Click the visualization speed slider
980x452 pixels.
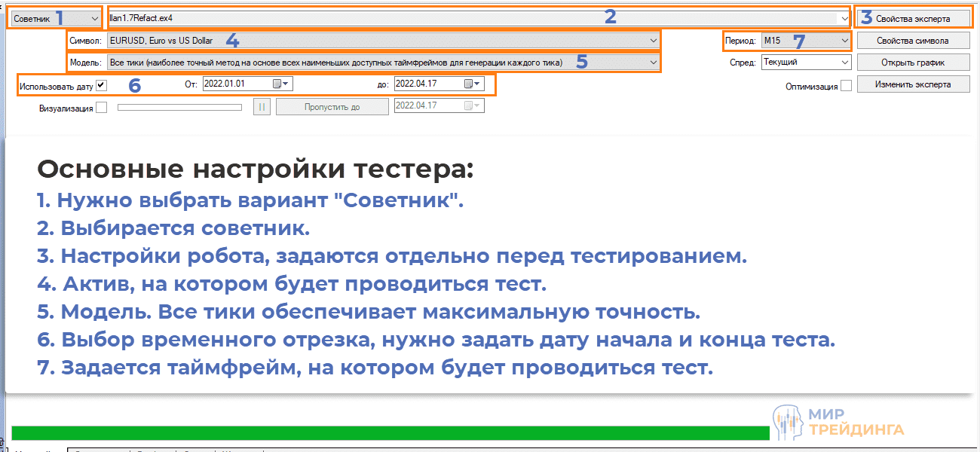pyautogui.click(x=179, y=105)
